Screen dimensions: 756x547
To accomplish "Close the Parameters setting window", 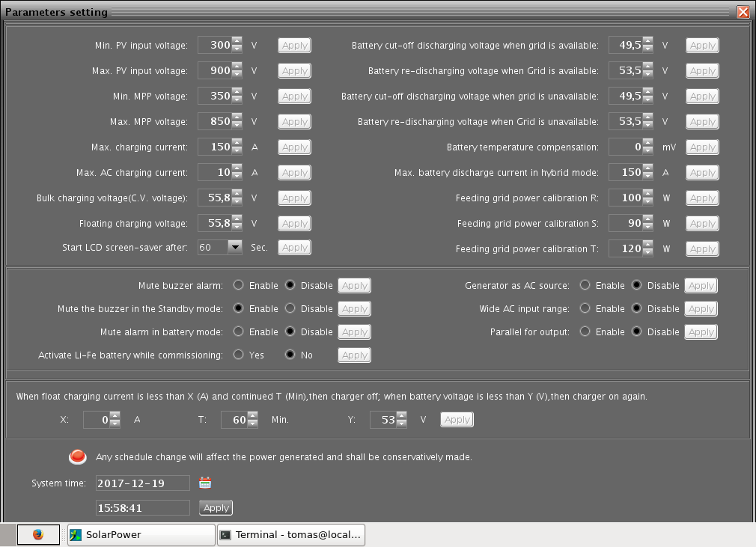I will click(743, 12).
